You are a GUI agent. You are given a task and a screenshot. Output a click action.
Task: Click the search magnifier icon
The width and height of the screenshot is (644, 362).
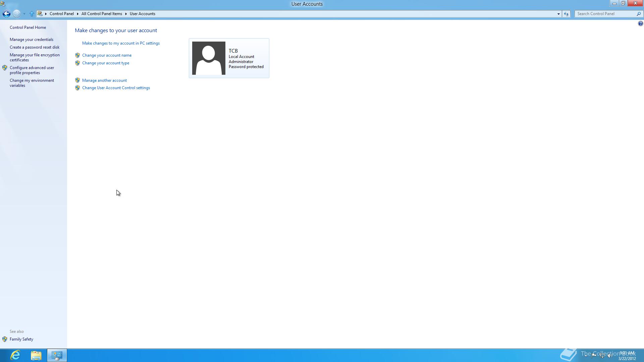[x=639, y=14]
